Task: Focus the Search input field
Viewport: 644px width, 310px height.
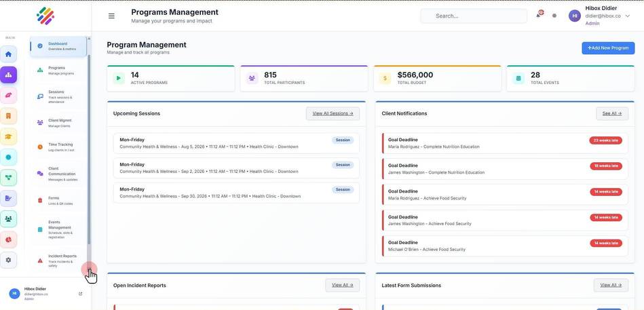Action: (474, 16)
